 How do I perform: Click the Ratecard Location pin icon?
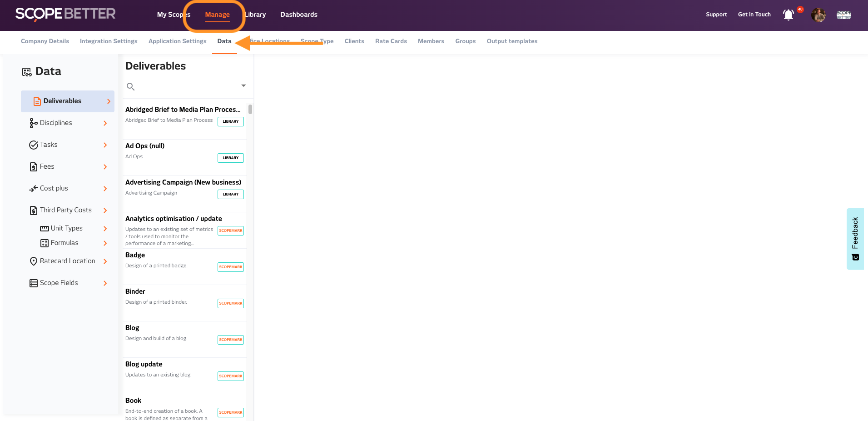[33, 261]
